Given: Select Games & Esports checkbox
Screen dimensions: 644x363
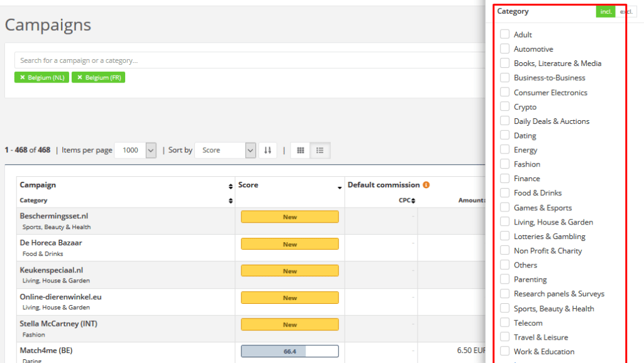Looking at the screenshot, I should [x=505, y=208].
